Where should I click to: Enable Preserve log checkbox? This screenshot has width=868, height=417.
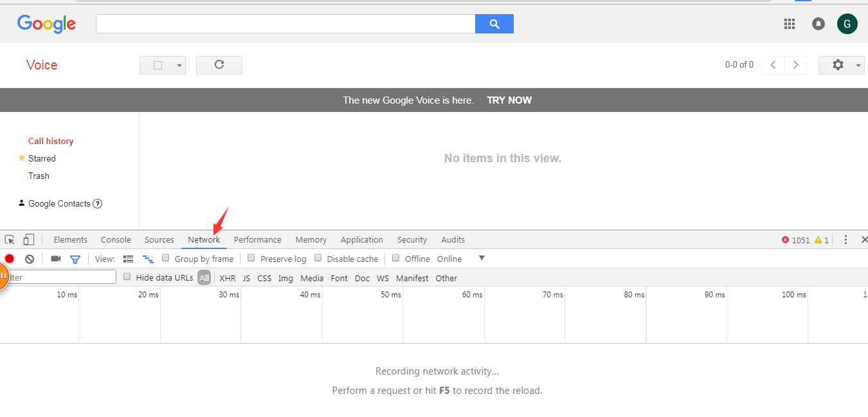[251, 258]
